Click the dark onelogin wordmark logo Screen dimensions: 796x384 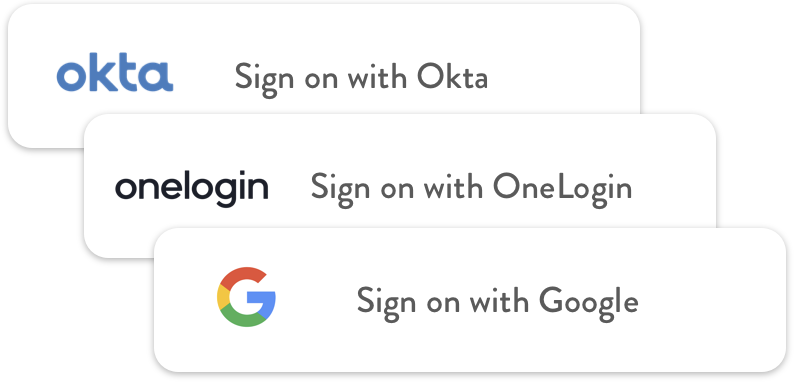pos(191,189)
